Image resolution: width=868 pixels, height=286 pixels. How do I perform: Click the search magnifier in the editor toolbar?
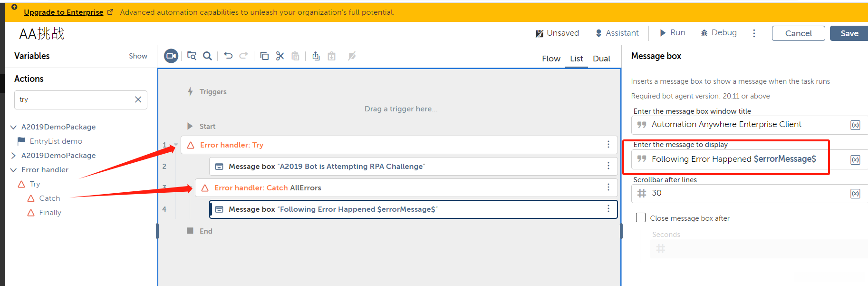(x=207, y=56)
